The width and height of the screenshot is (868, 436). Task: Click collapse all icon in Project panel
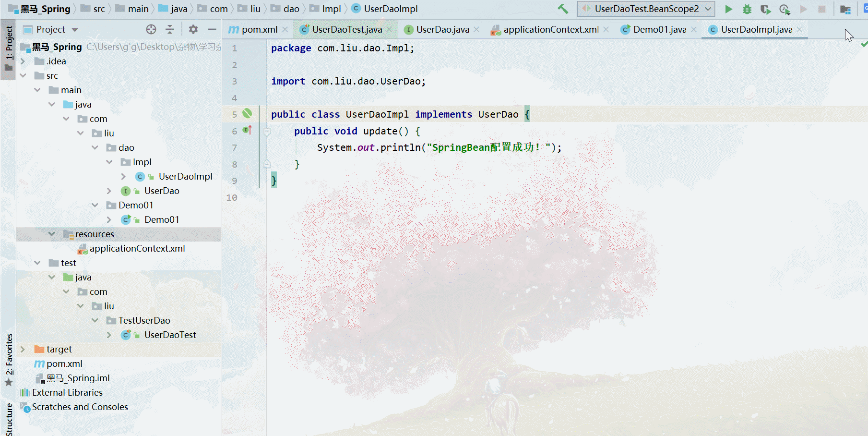pos(170,29)
